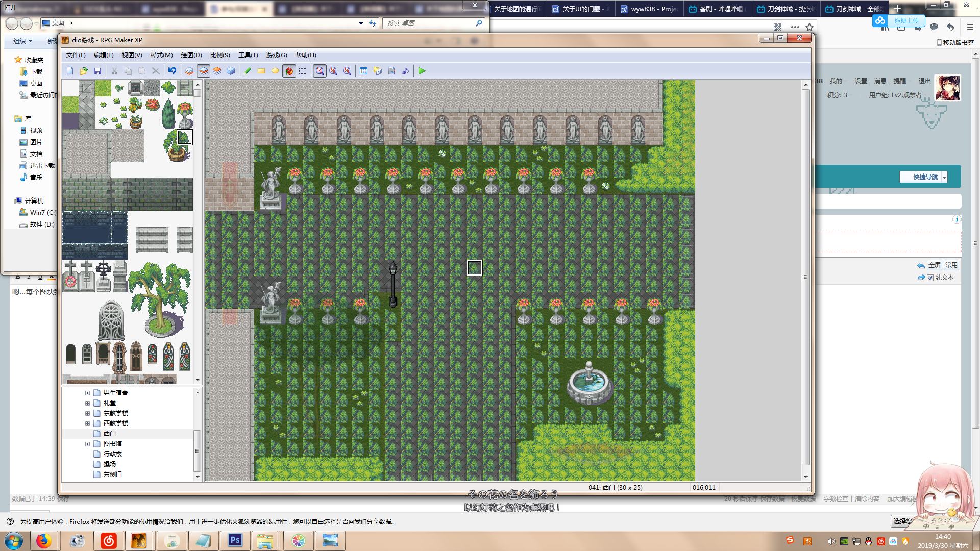980x551 pixels.
Task: Switch to the event layer
Action: 231,71
